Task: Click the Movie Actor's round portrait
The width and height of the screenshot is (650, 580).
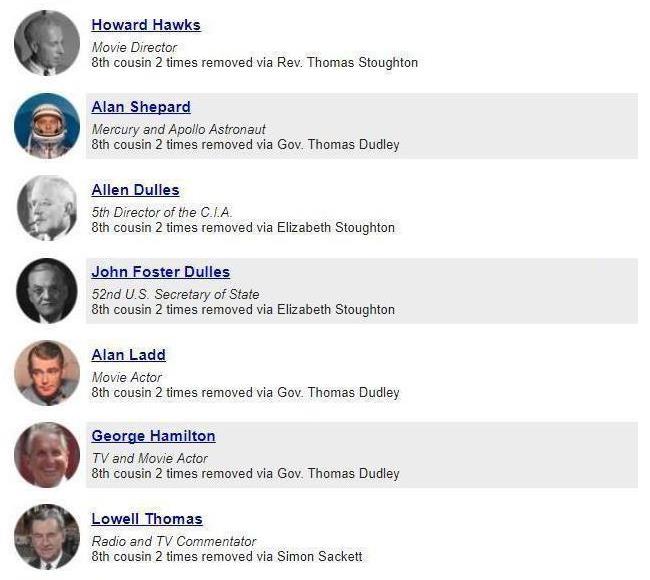Action: click(47, 373)
